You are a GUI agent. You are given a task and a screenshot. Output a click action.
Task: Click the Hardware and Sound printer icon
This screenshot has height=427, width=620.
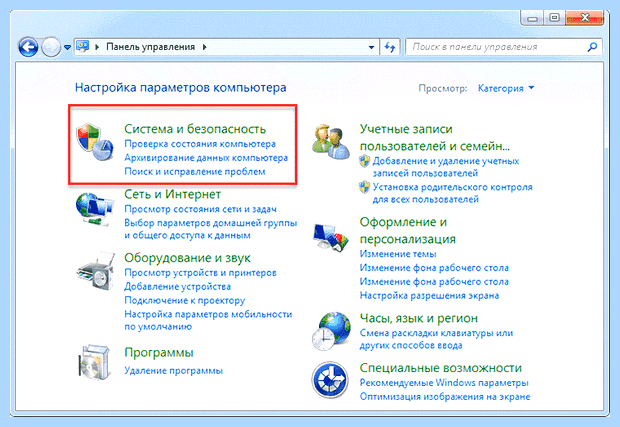tap(96, 271)
